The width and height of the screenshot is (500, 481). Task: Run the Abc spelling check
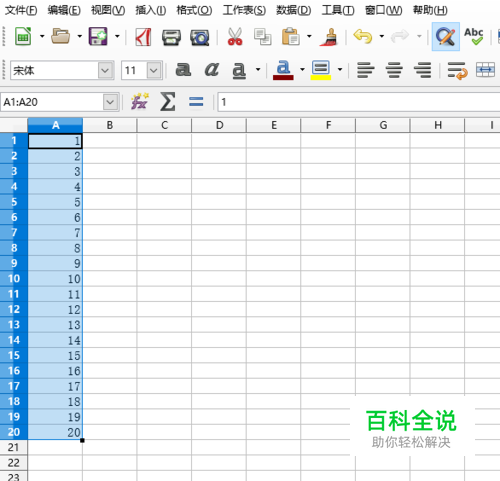(x=474, y=36)
